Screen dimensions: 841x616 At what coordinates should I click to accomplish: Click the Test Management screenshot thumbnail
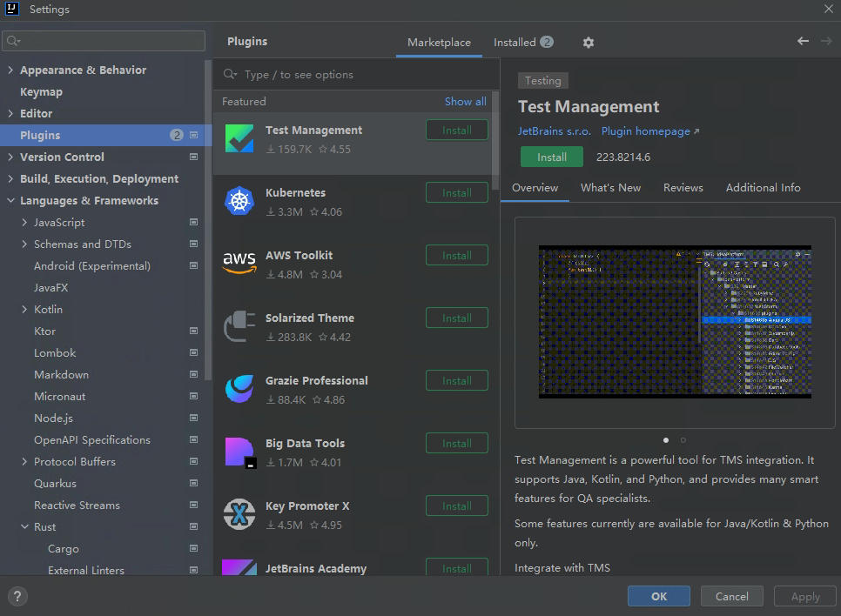675,322
